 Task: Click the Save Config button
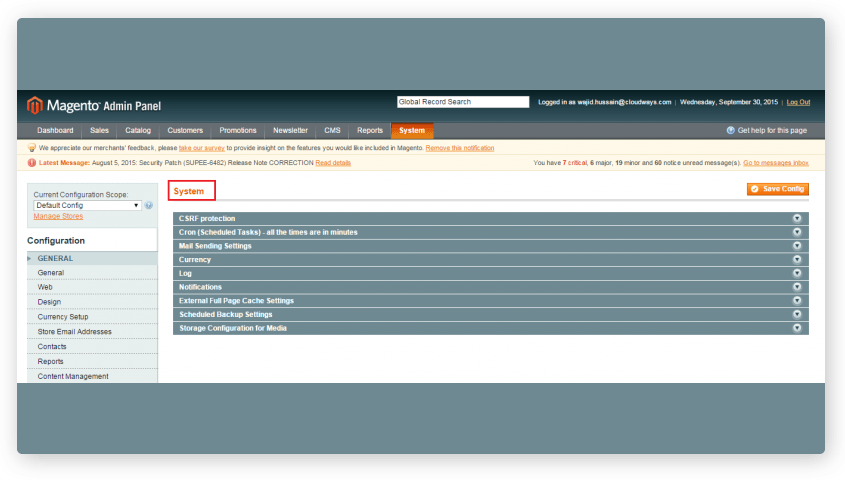778,189
